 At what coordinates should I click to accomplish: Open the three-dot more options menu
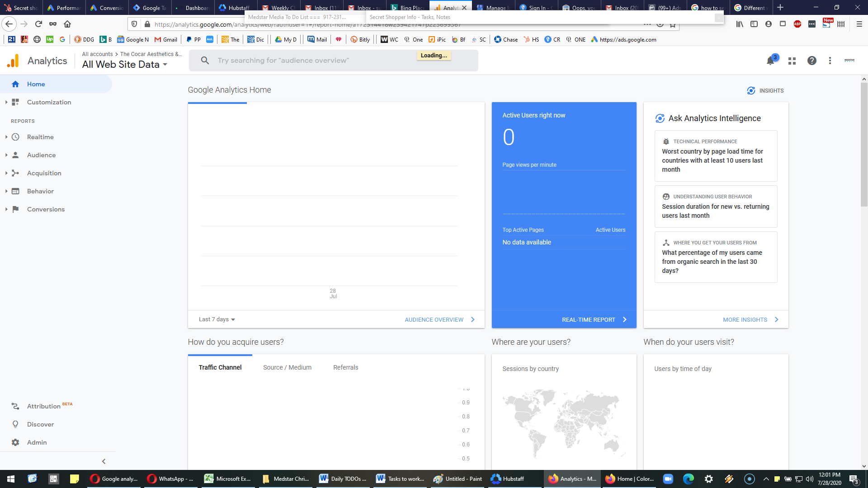pyautogui.click(x=830, y=61)
